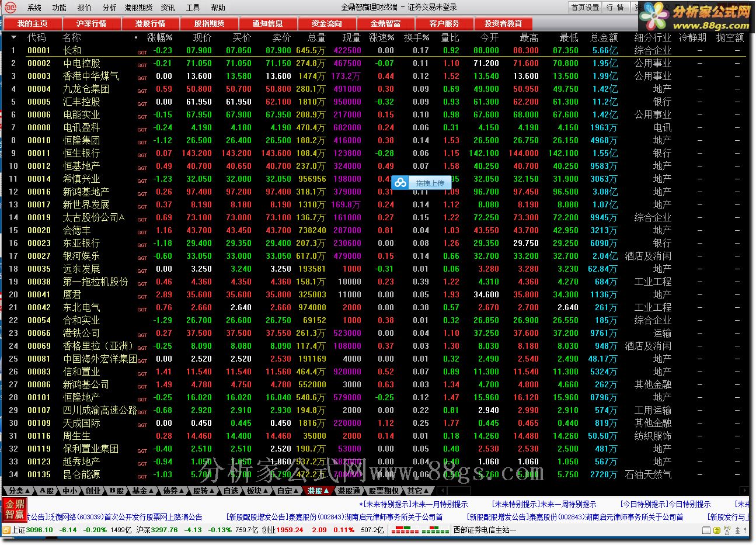
Task: Click the 西部证券电信主站一 server status text
Action: [x=485, y=530]
